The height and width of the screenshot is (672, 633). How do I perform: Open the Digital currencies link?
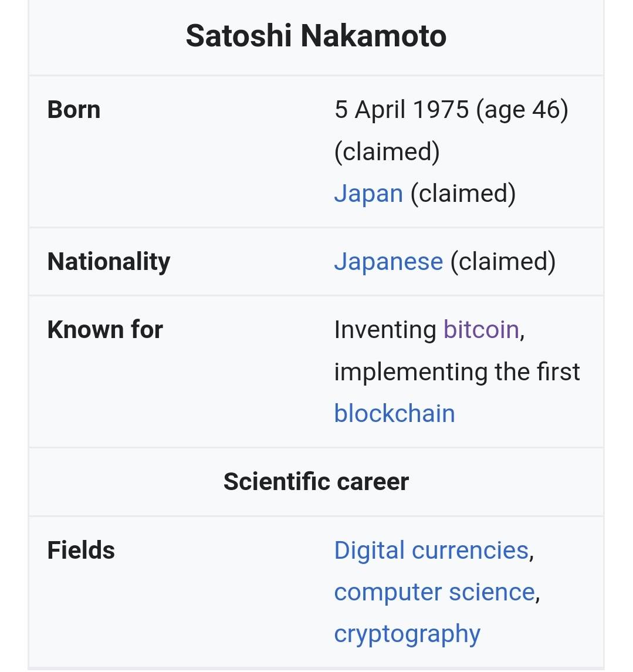[431, 550]
